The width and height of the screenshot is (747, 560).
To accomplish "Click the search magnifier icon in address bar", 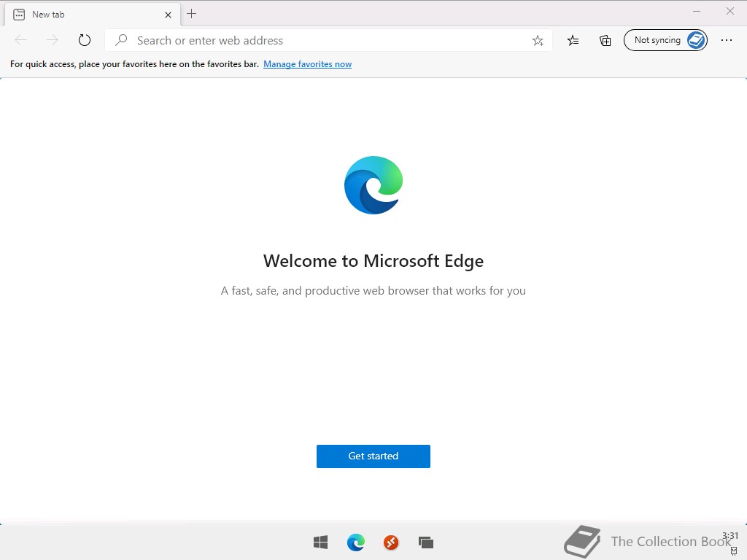I will pyautogui.click(x=122, y=40).
